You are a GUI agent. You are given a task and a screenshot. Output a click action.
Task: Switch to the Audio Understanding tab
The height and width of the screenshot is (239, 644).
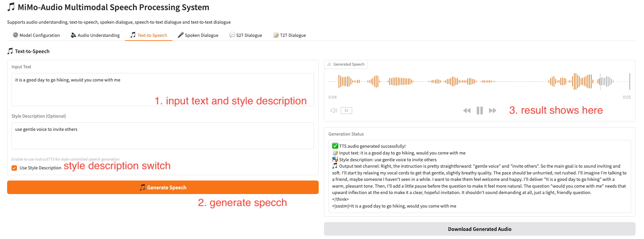point(95,35)
